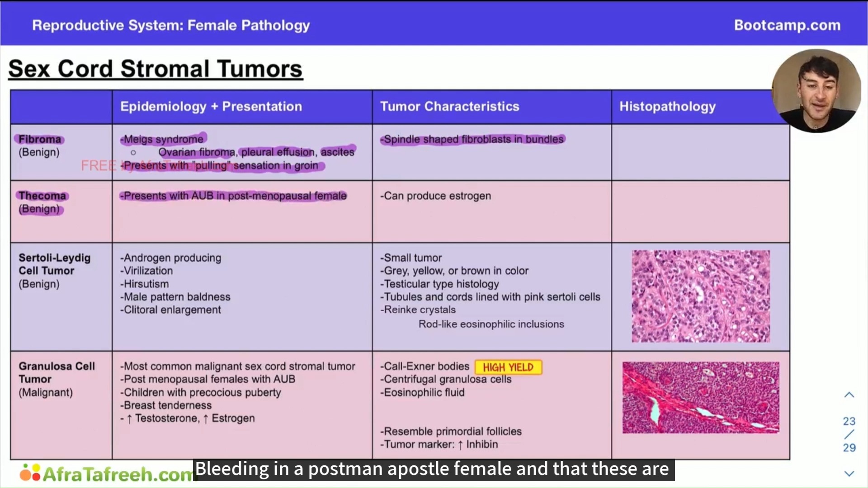
Task: Click the Bootcamp.com header link
Action: pos(787,25)
